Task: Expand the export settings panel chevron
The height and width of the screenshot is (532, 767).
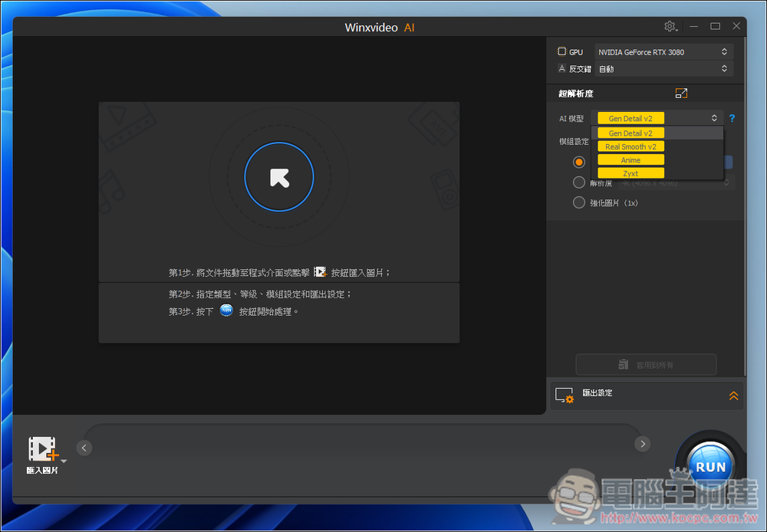Action: pyautogui.click(x=733, y=396)
